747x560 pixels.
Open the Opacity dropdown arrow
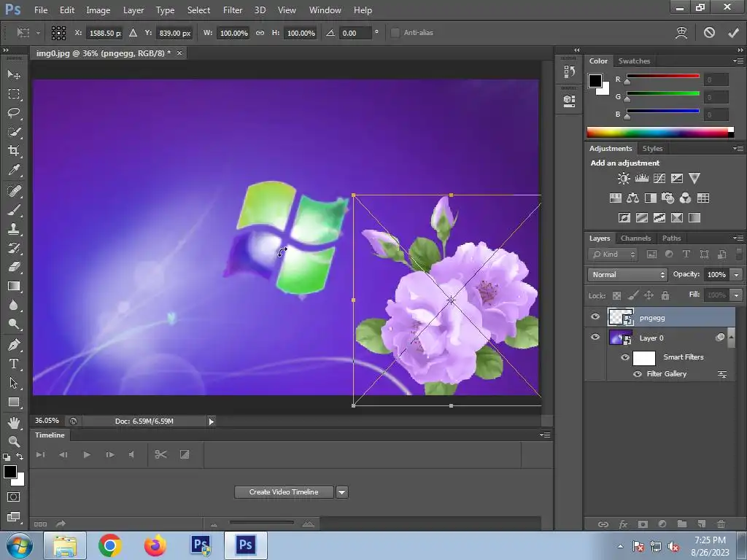pos(737,275)
